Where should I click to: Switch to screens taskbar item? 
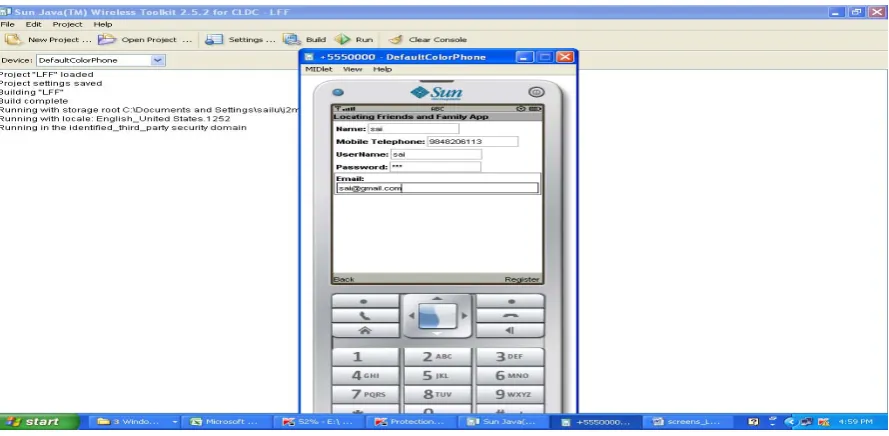687,422
